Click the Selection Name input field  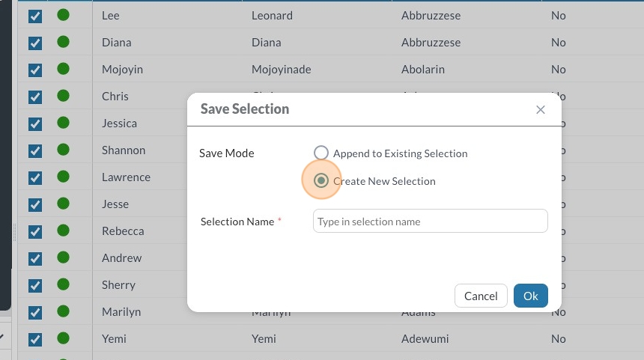tap(431, 222)
